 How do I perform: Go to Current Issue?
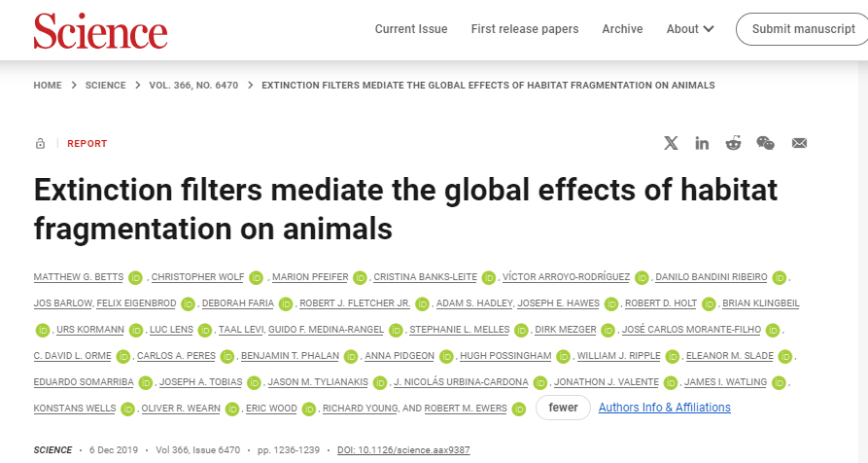click(x=411, y=29)
